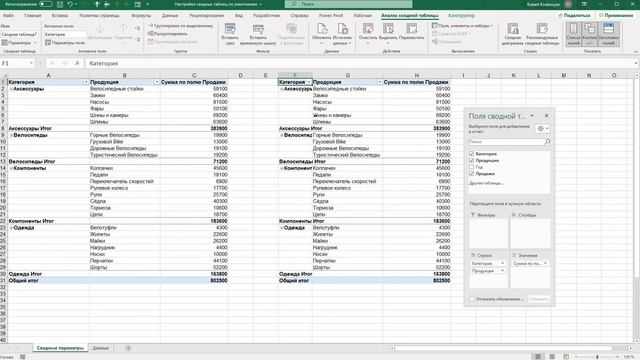Click Другие таблицы link in fields pane
Image resolution: width=640 pixels, height=360 pixels.
pyautogui.click(x=486, y=183)
